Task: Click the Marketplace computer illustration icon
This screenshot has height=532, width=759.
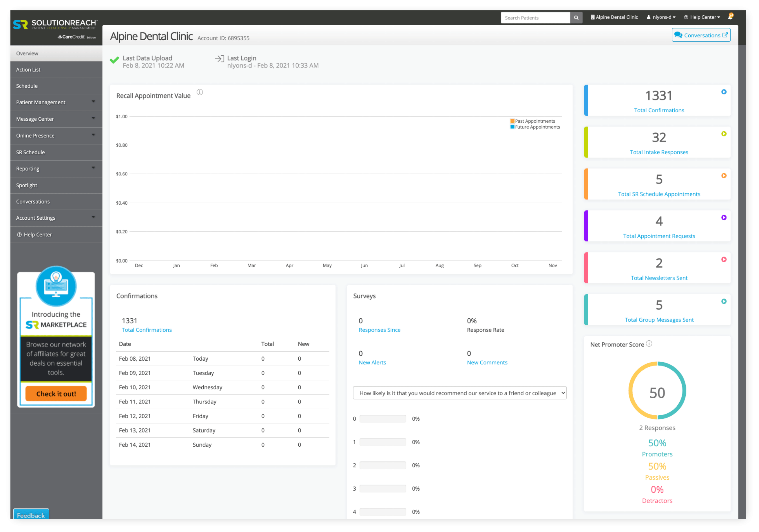Action: (56, 286)
